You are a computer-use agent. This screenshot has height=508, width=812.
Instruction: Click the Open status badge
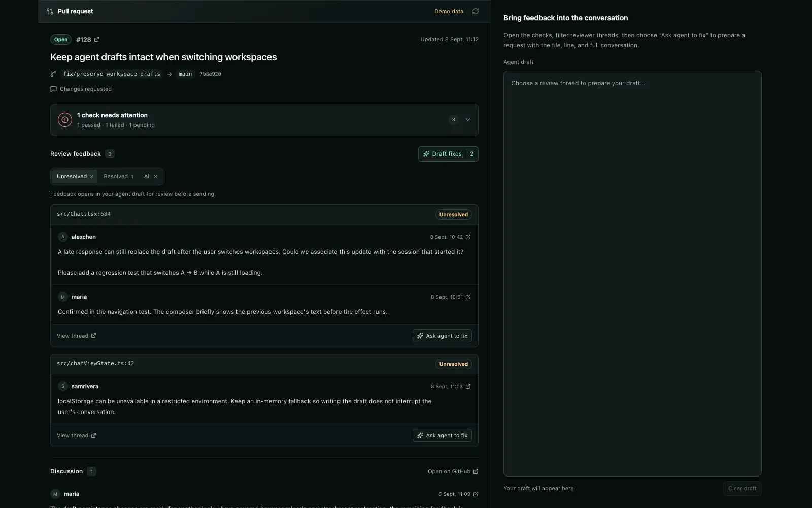(61, 40)
